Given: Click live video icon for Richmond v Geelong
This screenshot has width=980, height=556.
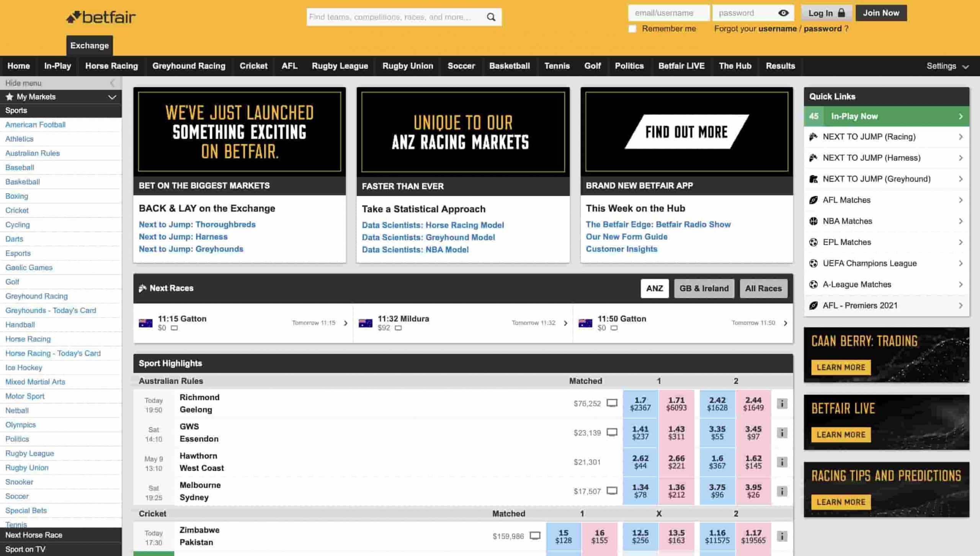Looking at the screenshot, I should [x=612, y=403].
